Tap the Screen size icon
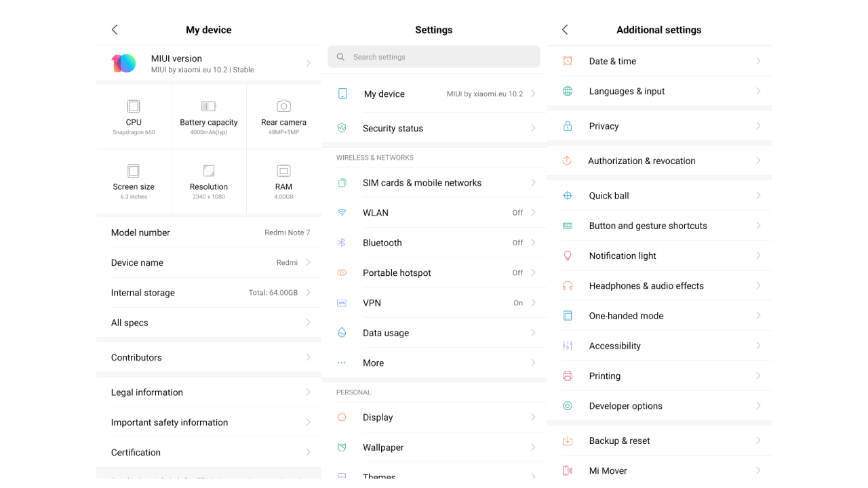Screen dimensions: 868x488 (x=134, y=171)
